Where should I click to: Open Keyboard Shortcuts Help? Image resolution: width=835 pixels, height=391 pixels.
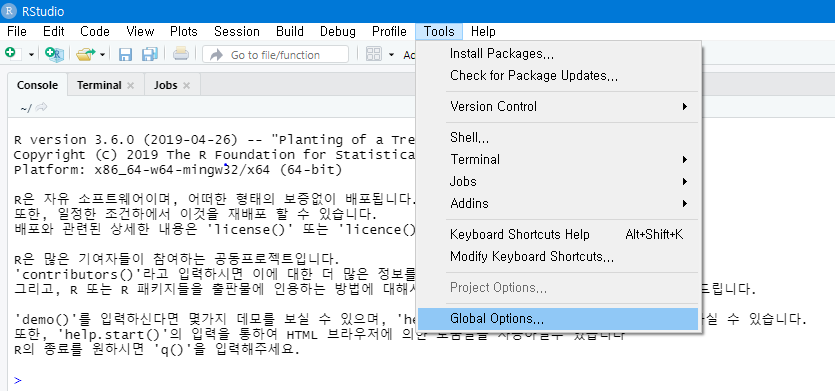[558, 234]
